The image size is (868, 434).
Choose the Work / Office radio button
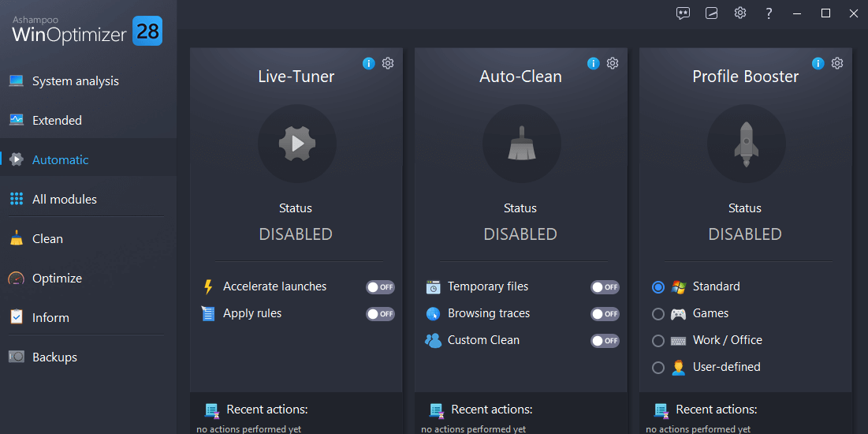(x=658, y=340)
